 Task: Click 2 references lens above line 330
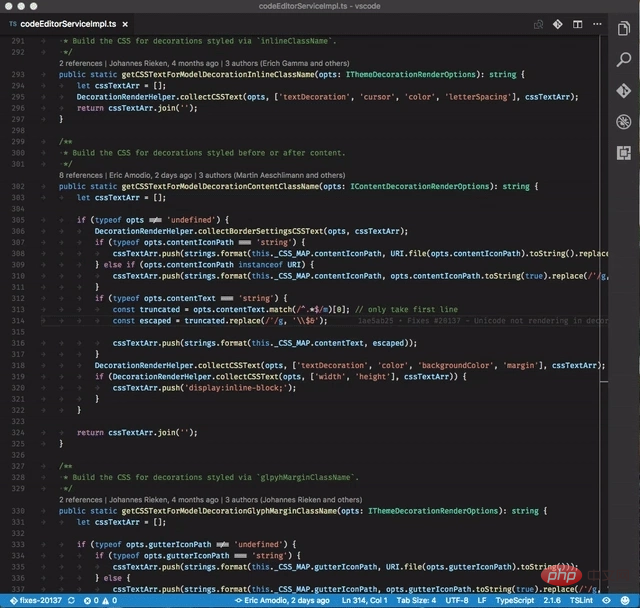point(81,499)
